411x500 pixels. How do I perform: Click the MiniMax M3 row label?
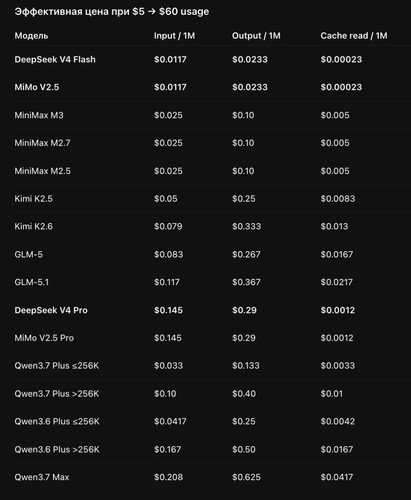click(x=39, y=115)
